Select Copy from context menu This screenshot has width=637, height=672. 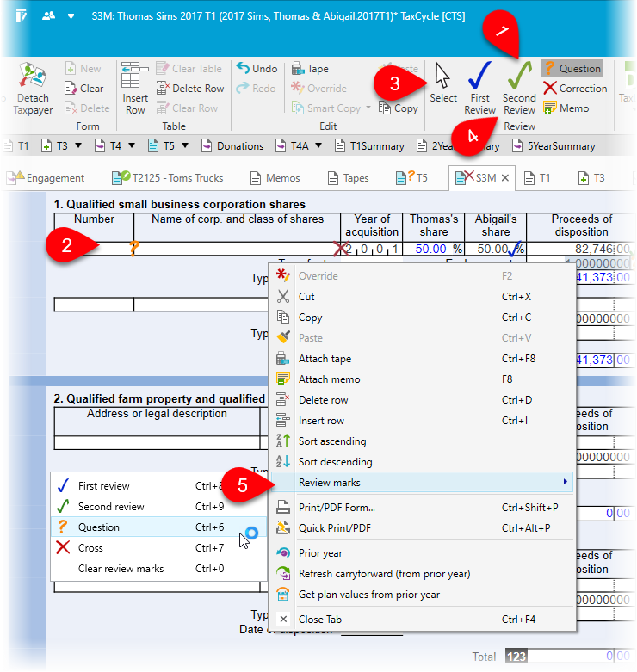click(423, 318)
